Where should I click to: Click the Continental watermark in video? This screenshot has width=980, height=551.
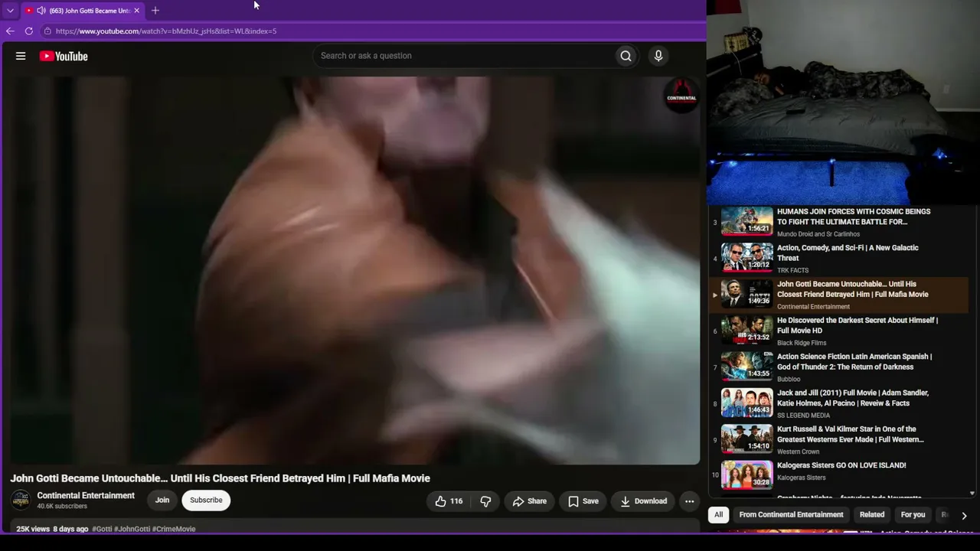(x=681, y=96)
